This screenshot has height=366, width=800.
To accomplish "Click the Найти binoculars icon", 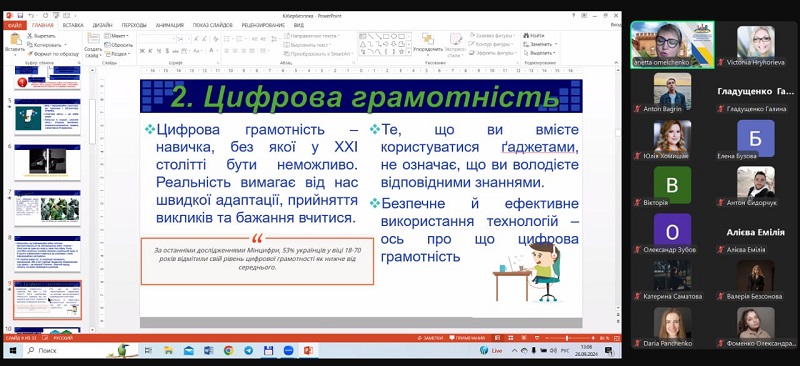I will (526, 36).
